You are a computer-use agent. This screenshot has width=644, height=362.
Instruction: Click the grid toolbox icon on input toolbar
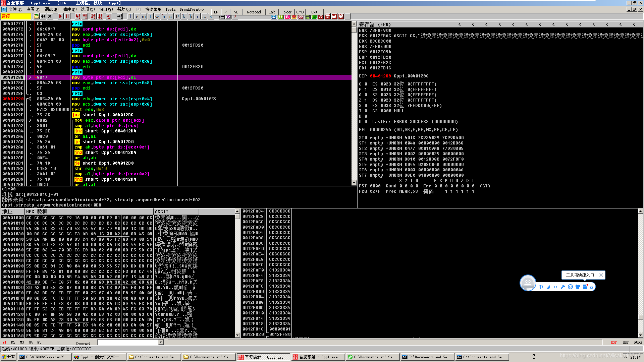(x=585, y=287)
